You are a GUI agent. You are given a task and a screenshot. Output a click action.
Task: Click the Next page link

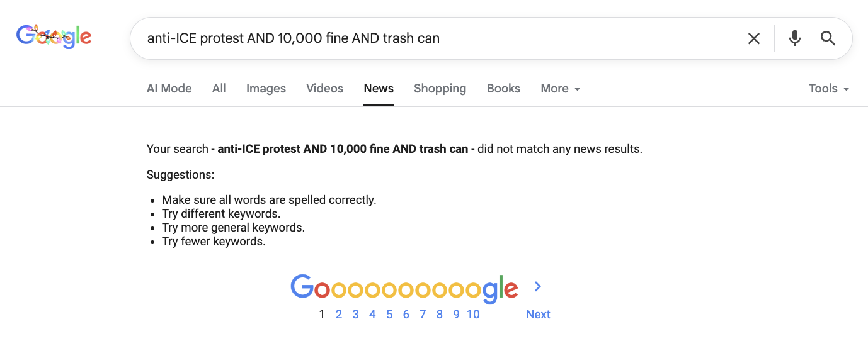(x=538, y=315)
